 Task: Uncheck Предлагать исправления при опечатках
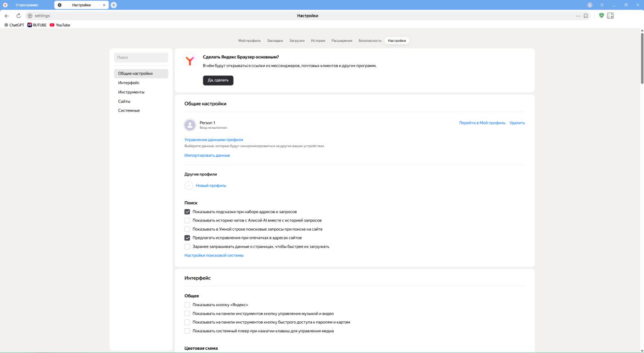point(187,238)
